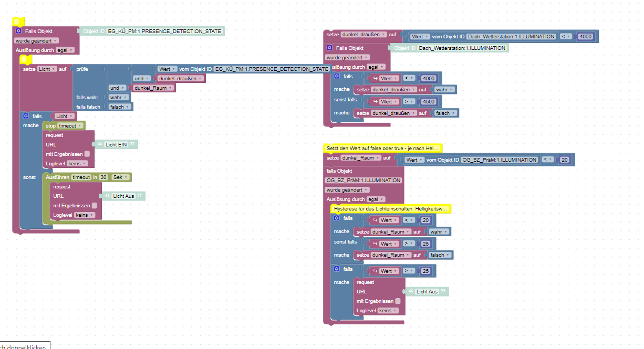Open wurde geändert dropdown in PRESENCE_DETECTION_STATE trigger
The image size is (644, 349).
click(x=36, y=40)
